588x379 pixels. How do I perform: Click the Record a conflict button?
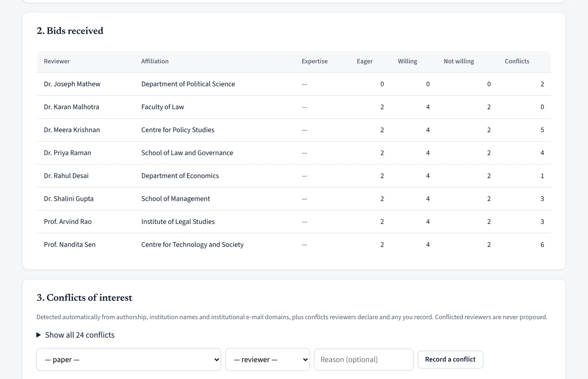pos(450,359)
